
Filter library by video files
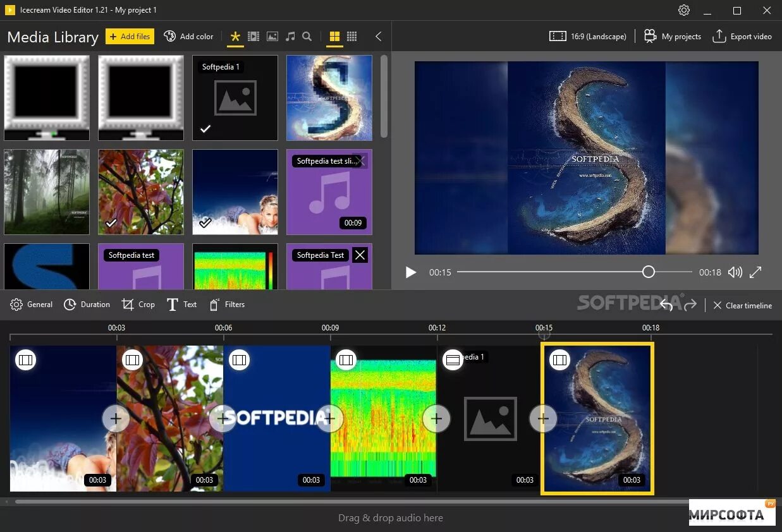[254, 37]
